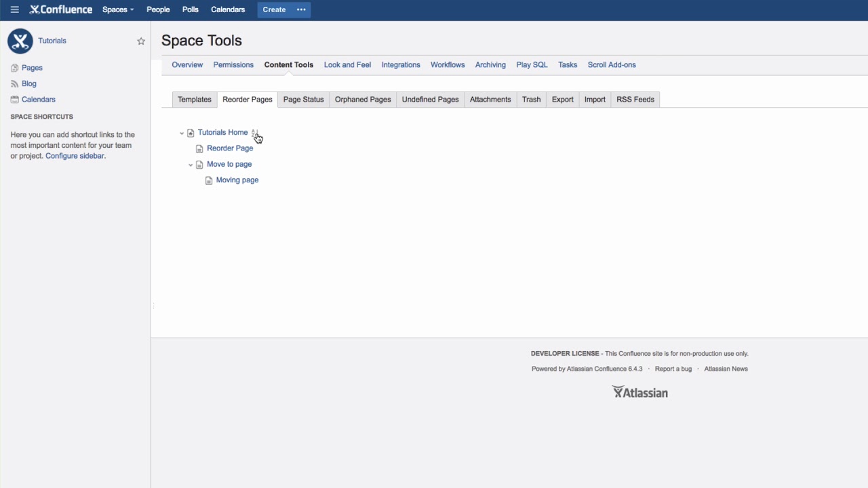Collapse the Move to page node
The width and height of the screenshot is (868, 488).
[191, 164]
